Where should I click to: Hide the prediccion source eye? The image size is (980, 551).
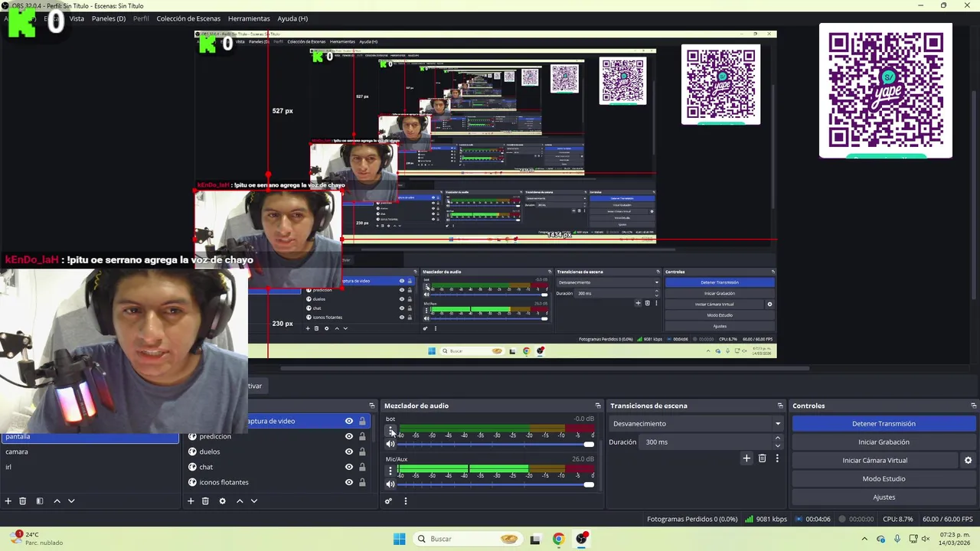349,436
